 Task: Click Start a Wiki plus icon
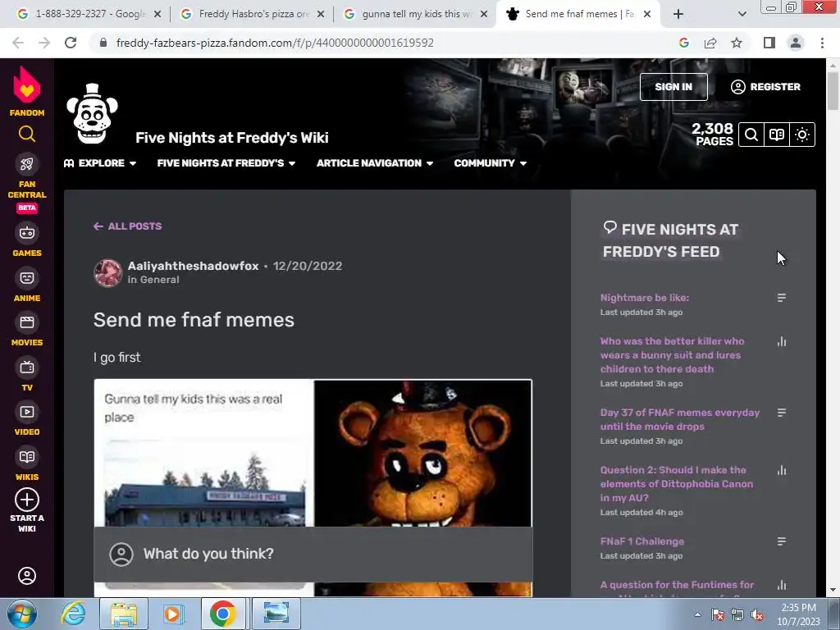click(x=27, y=500)
